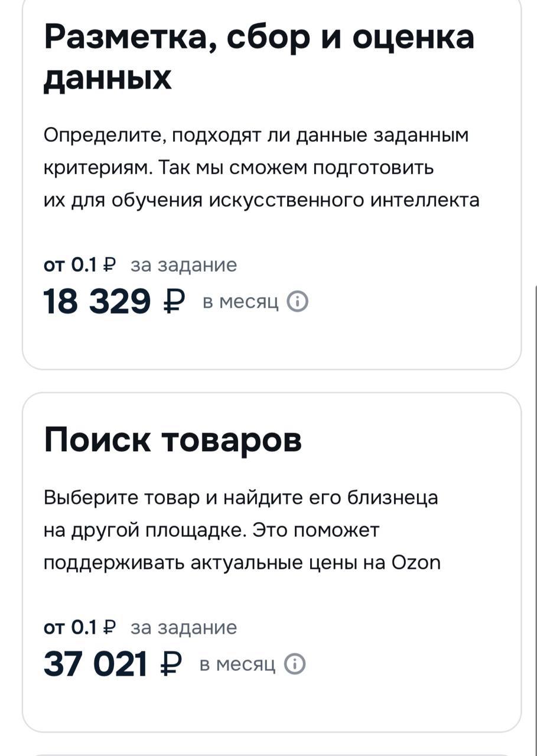The height and width of the screenshot is (756, 537).
Task: Open the Поиск товаров heading
Action: (x=173, y=440)
